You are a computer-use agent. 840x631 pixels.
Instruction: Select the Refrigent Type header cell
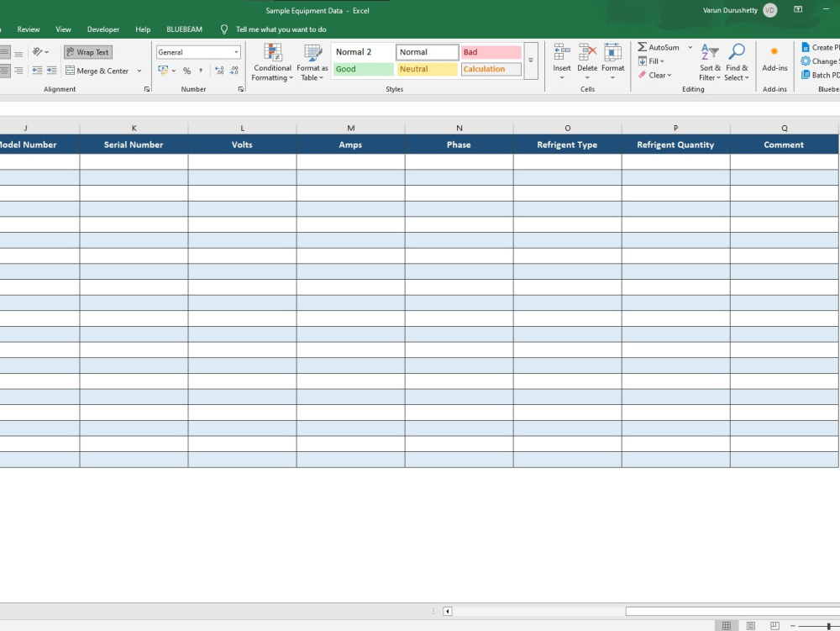[567, 145]
